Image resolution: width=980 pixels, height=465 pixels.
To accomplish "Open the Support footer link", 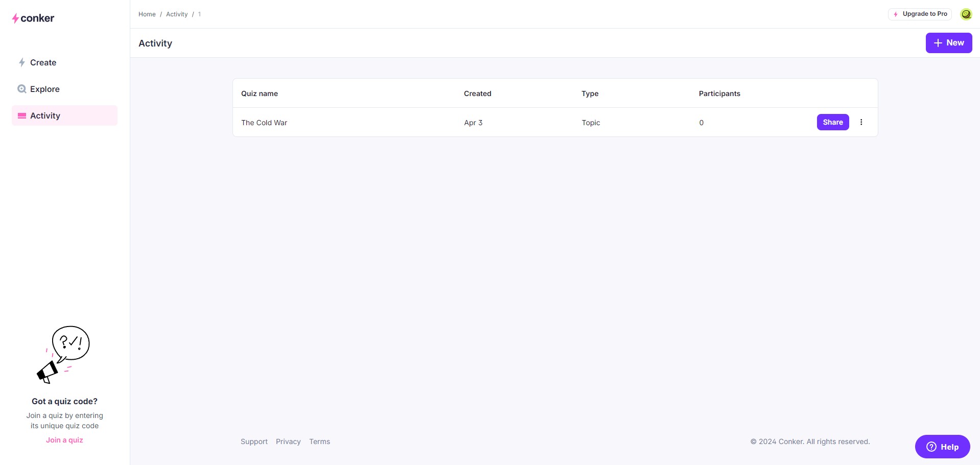I will 254,441.
